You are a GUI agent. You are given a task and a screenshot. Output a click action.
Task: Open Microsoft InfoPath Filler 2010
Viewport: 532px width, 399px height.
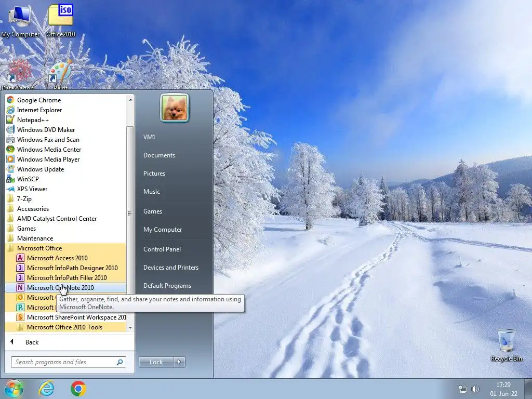click(65, 277)
